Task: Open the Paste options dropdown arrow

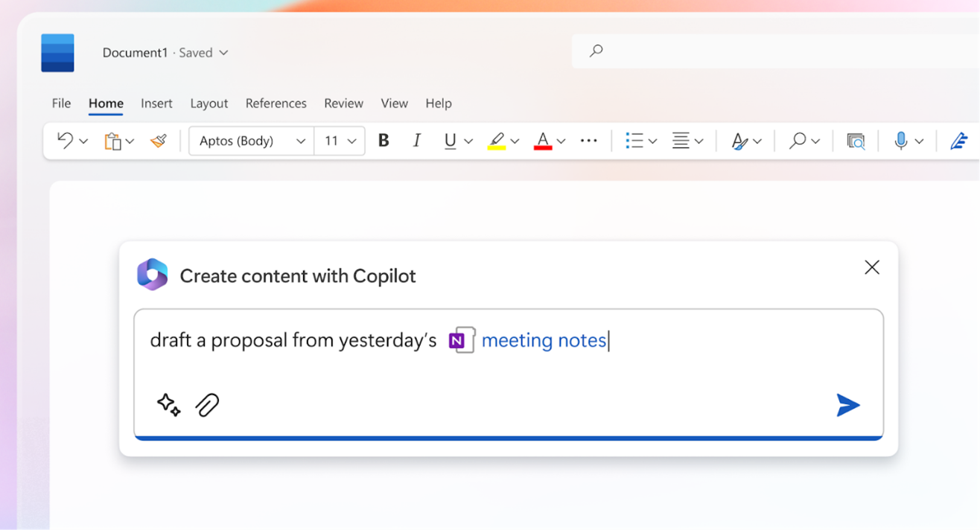Action: click(x=130, y=141)
